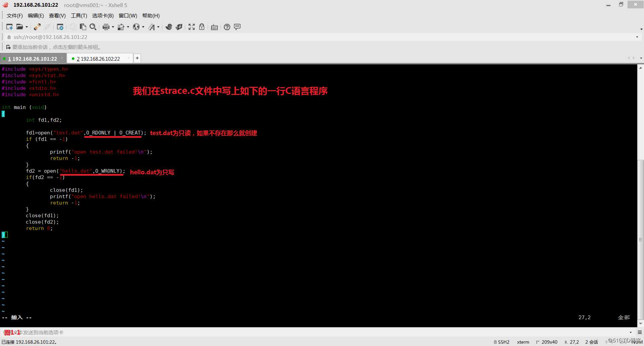Click the New session icon
The width and height of the screenshot is (644, 346).
click(x=9, y=27)
